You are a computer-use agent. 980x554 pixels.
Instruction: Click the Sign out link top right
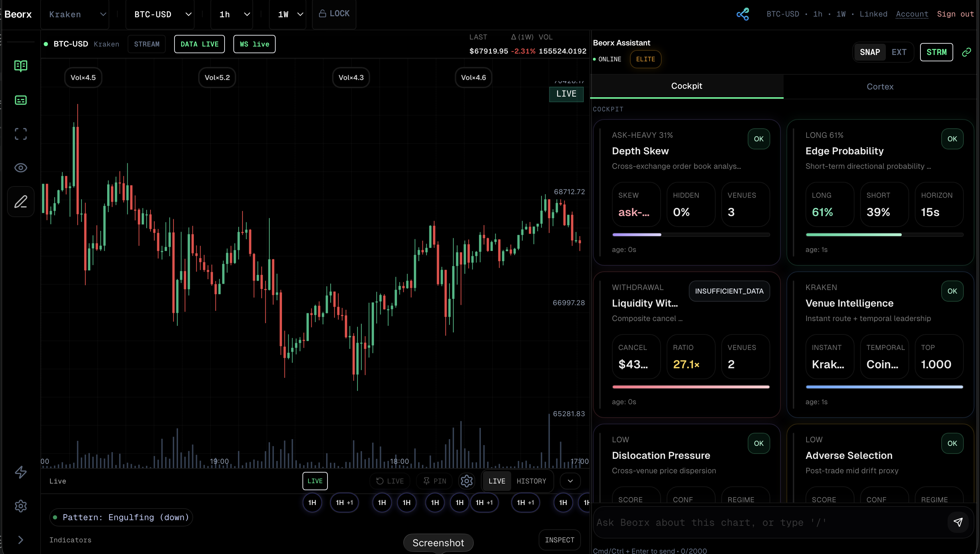956,14
